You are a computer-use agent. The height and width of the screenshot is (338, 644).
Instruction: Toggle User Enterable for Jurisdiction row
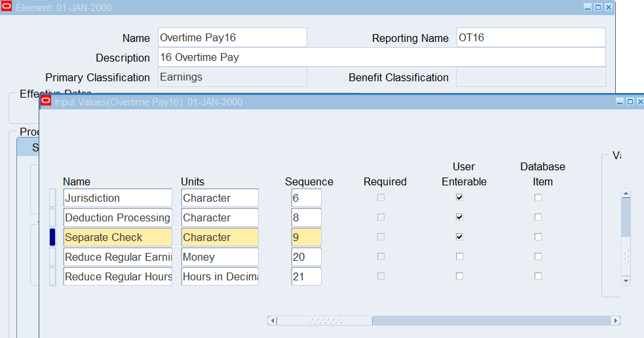click(x=459, y=198)
